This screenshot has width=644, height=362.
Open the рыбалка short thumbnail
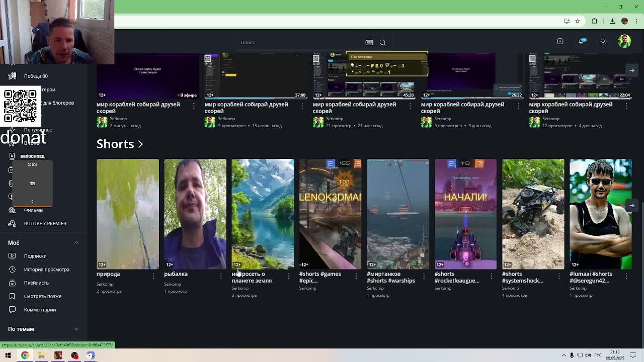[x=195, y=214]
